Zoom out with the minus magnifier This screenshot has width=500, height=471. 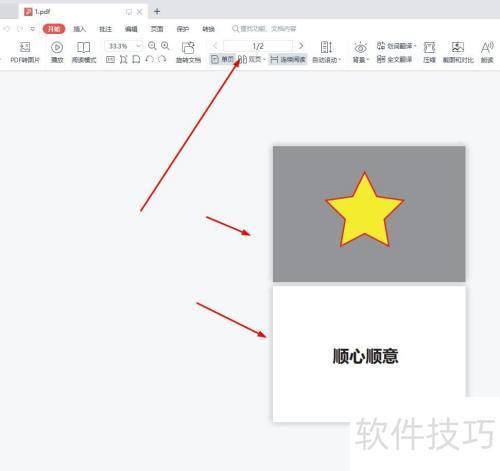tap(152, 46)
